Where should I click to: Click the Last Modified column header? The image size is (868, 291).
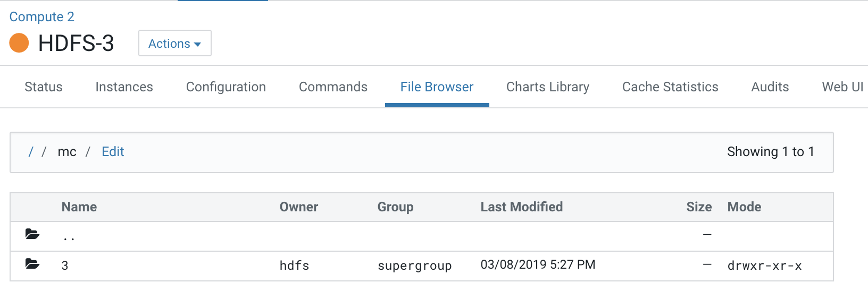click(521, 207)
